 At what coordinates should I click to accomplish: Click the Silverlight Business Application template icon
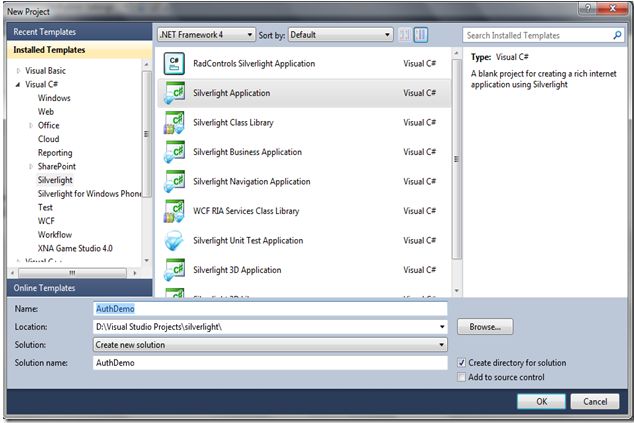(174, 152)
